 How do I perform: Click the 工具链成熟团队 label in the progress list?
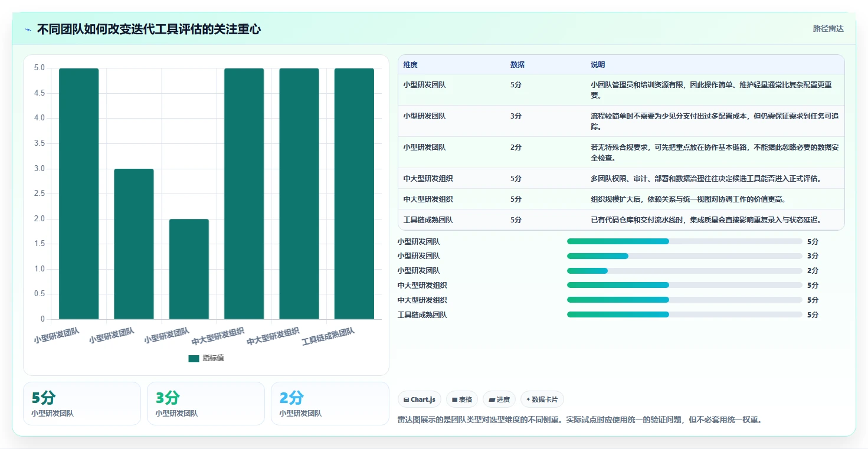click(x=422, y=314)
